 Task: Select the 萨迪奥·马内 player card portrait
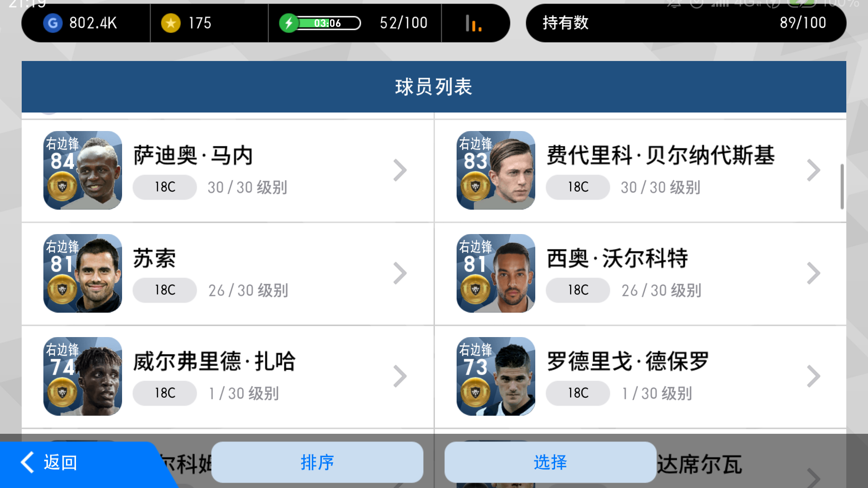pyautogui.click(x=83, y=170)
